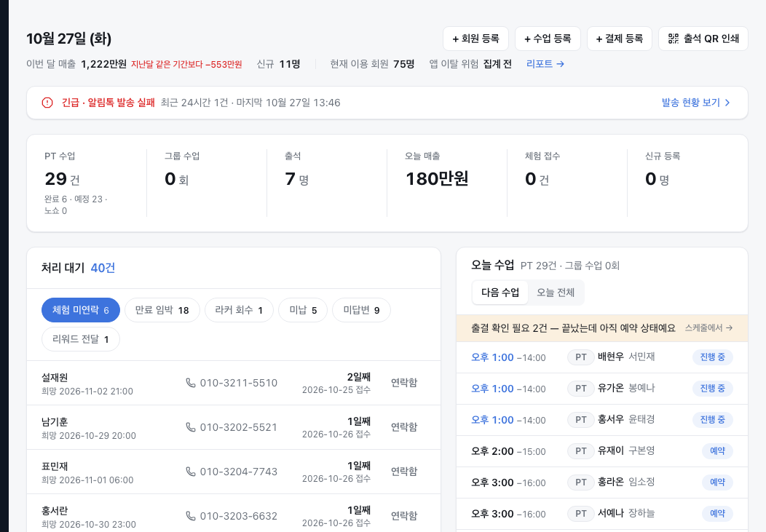The height and width of the screenshot is (532, 766).
Task: Mark 표민재 as 연락함
Action: [x=404, y=472]
